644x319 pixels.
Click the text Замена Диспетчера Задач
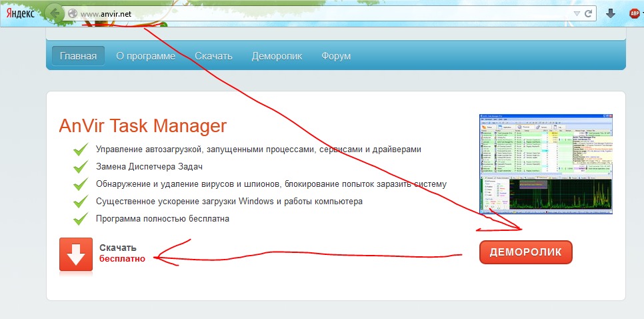[149, 167]
